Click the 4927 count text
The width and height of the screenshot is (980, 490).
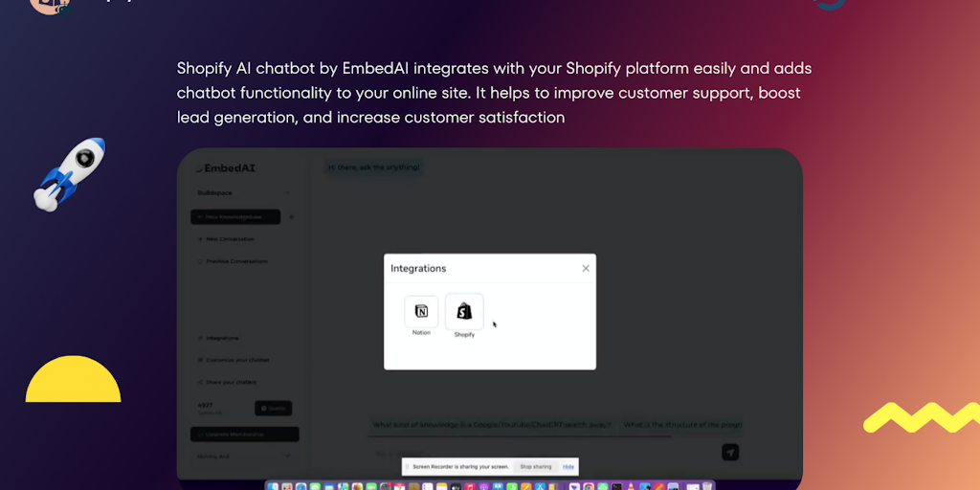(x=206, y=406)
